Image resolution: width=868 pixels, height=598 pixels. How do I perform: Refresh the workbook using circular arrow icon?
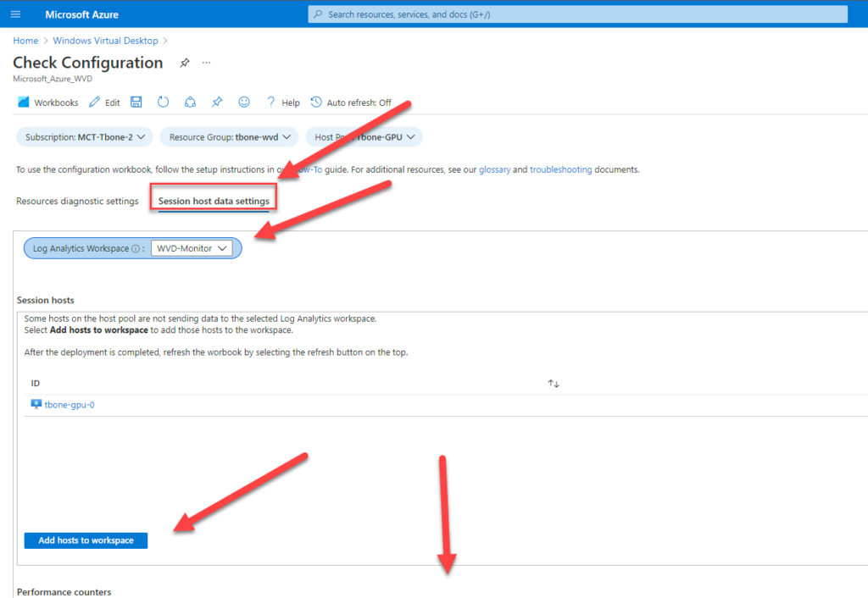click(163, 102)
